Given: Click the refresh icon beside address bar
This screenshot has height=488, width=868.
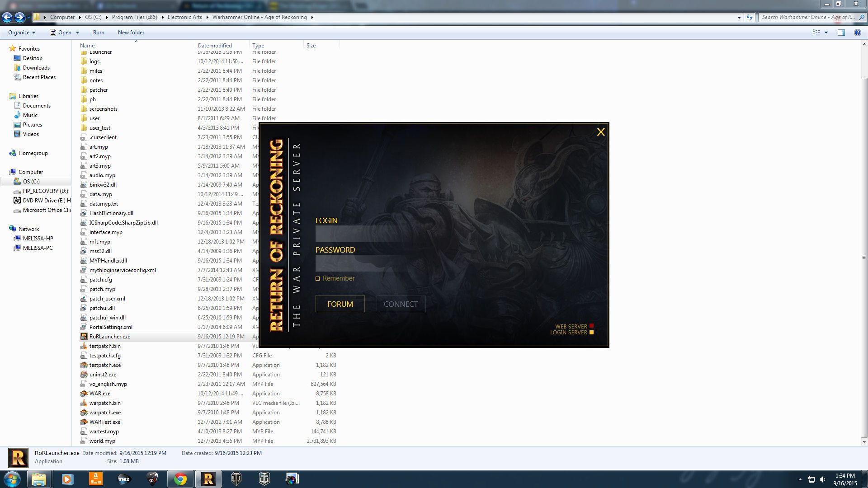Looking at the screenshot, I should coord(750,17).
